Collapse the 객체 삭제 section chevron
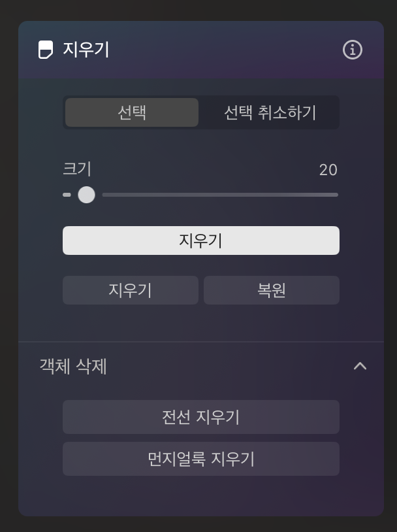 tap(360, 366)
